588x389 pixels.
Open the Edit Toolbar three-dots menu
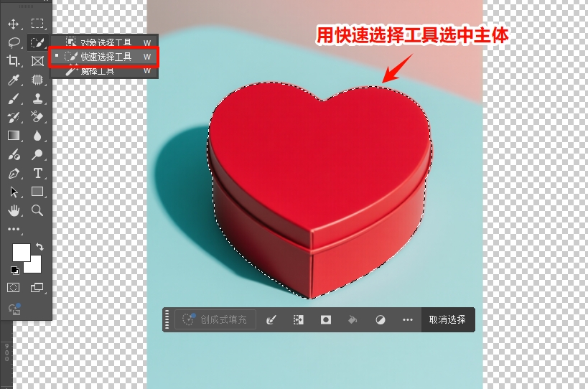[14, 229]
